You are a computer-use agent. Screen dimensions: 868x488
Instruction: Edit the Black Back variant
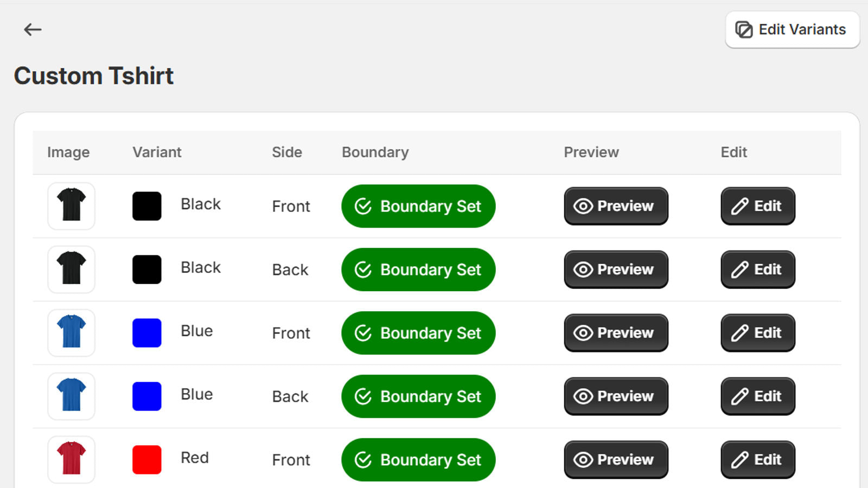(x=757, y=269)
